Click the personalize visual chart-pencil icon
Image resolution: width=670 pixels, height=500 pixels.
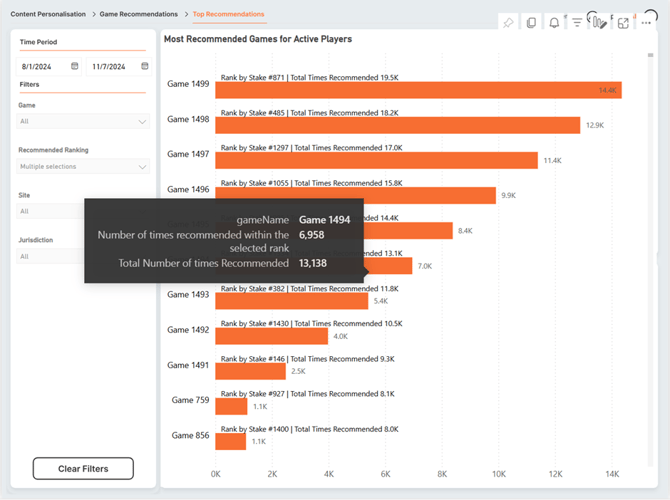[600, 23]
